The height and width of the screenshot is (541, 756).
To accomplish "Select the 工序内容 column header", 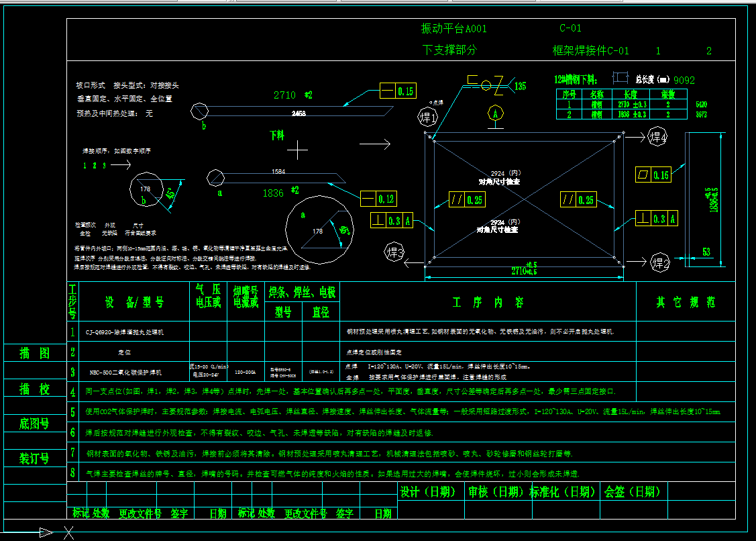I will (488, 303).
